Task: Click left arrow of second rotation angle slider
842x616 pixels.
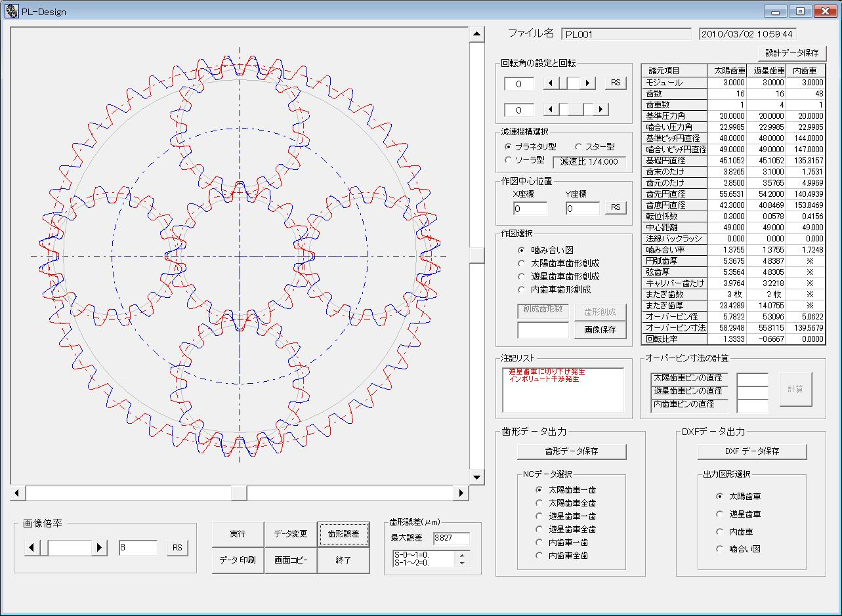Action: point(551,110)
